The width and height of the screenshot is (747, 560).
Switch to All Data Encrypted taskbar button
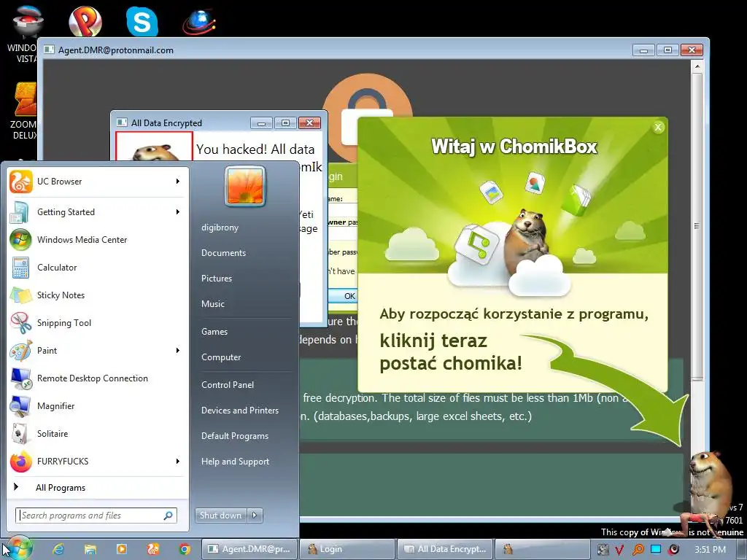[445, 549]
